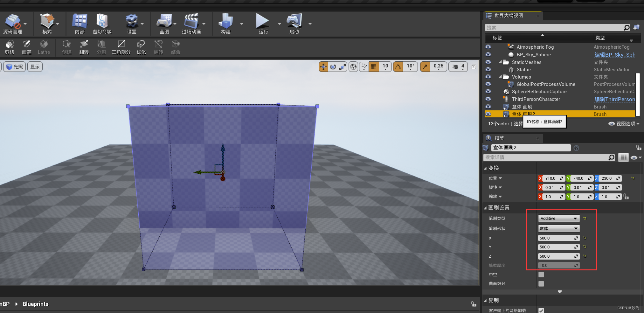Click the 显示 show button in viewport

pyautogui.click(x=35, y=67)
